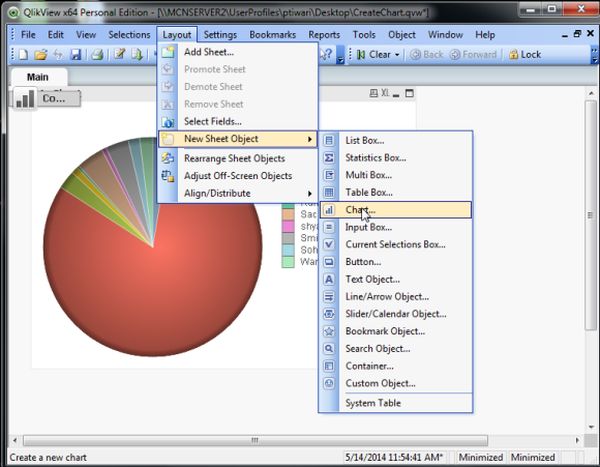Click the Help pointer question-mark icon
The width and height of the screenshot is (600, 467).
[x=326, y=54]
